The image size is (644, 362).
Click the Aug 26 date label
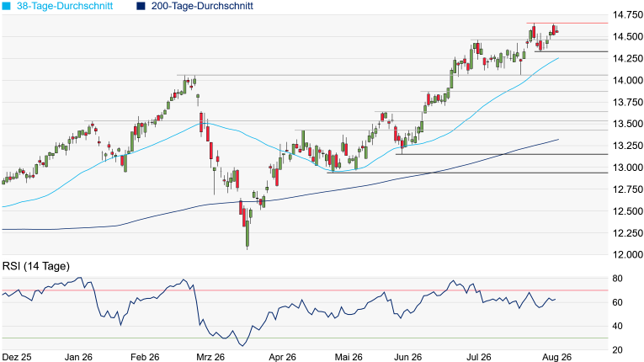pos(557,357)
